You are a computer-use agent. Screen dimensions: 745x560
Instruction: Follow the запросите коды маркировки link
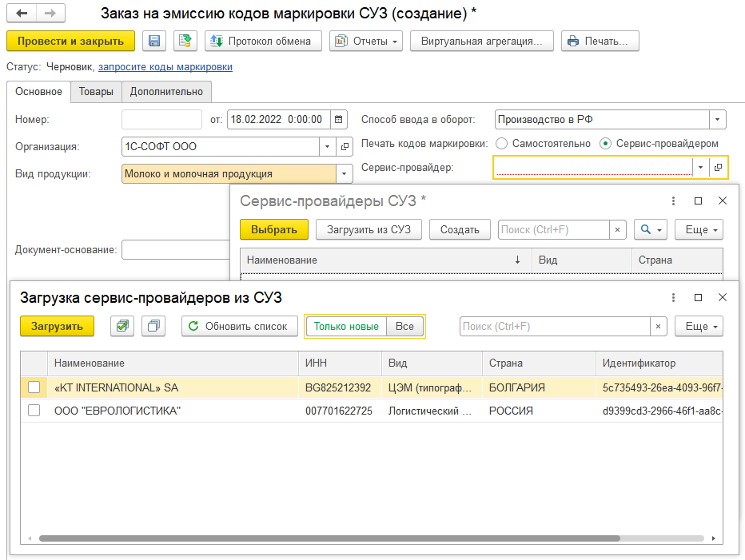(x=165, y=67)
